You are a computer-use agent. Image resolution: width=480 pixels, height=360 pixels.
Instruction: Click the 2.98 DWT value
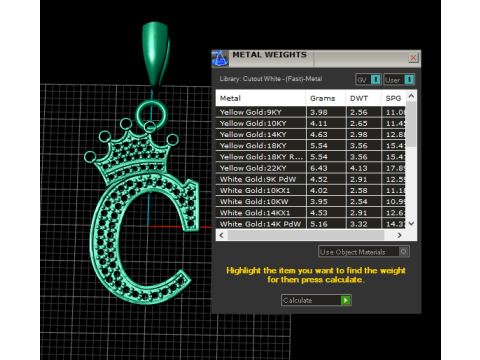pos(359,135)
